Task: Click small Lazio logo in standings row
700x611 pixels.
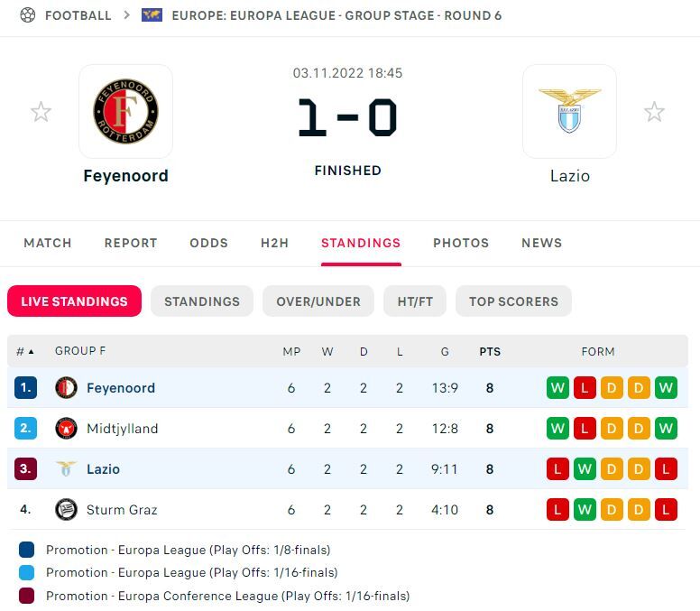Action: coord(66,468)
